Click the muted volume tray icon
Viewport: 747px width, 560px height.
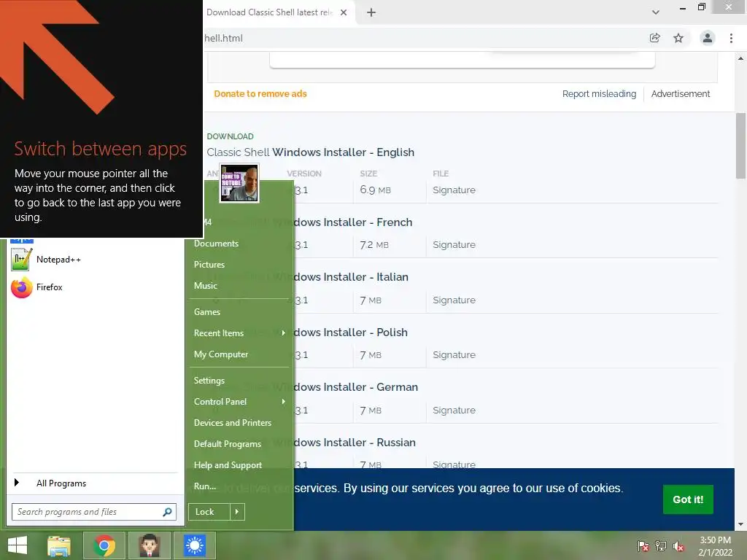[678, 546]
